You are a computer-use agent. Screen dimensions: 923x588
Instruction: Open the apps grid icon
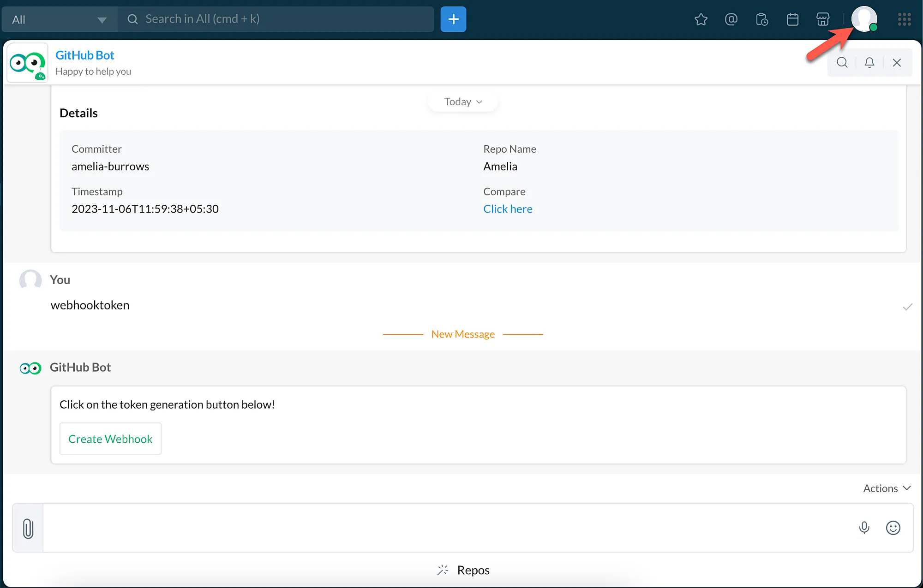pos(904,19)
